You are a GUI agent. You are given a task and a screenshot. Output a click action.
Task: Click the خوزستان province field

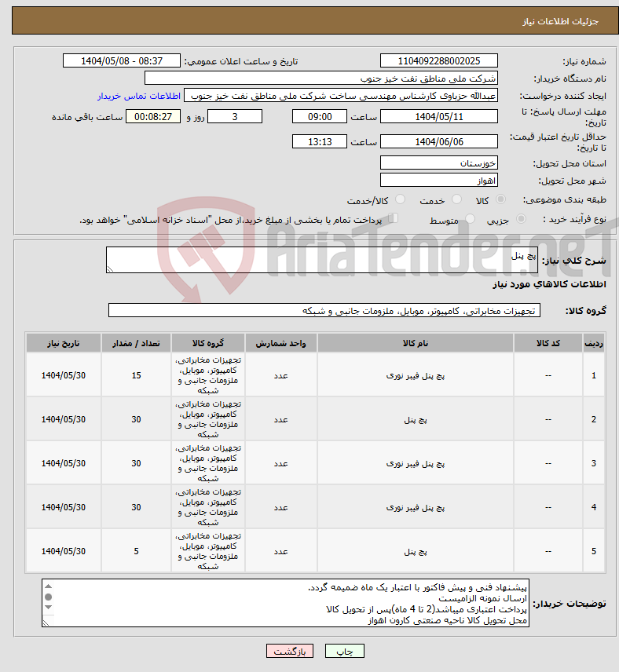pos(439,163)
